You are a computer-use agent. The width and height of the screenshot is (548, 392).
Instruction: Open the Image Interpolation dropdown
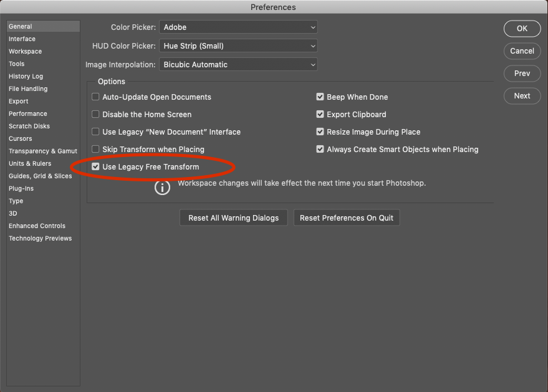click(238, 65)
